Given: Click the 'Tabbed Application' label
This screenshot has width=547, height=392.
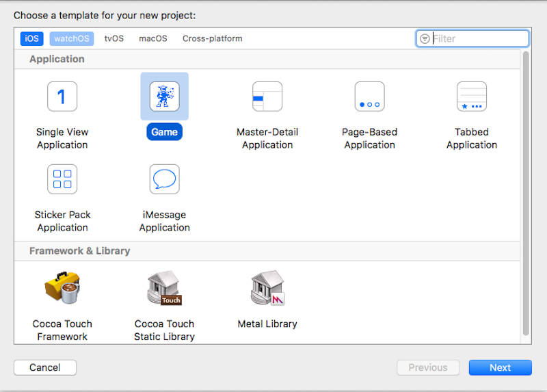Looking at the screenshot, I should (472, 138).
